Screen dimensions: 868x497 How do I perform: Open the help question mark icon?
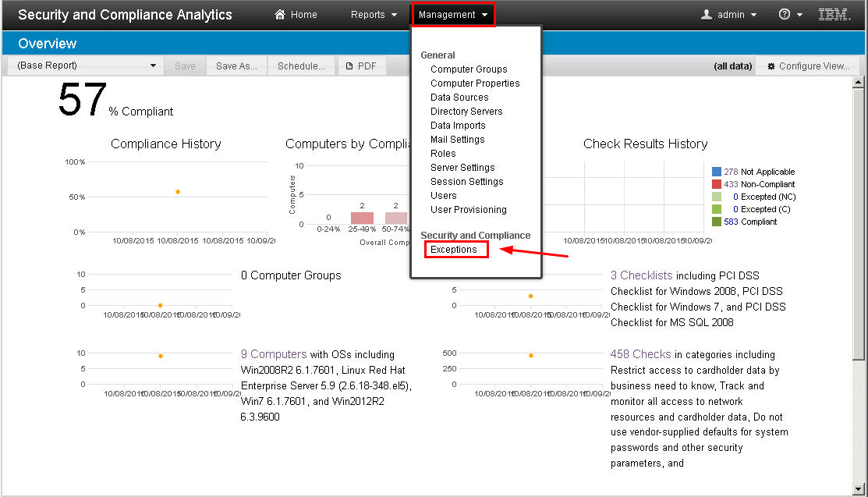(784, 14)
